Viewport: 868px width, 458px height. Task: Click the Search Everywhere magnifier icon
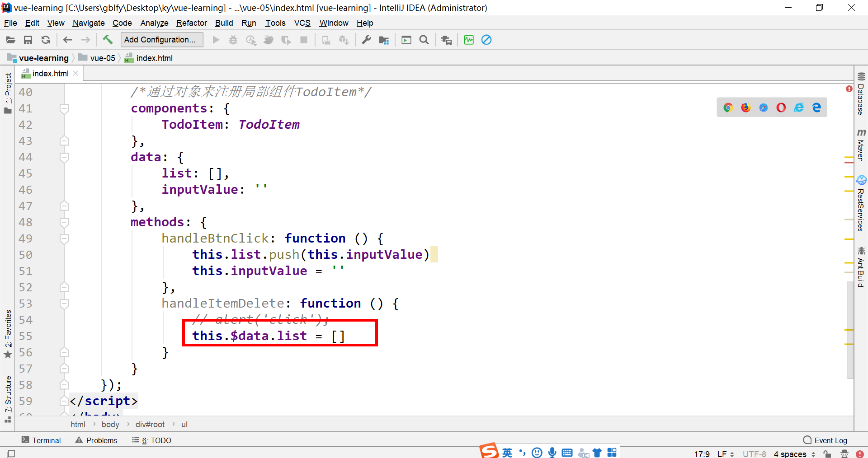coord(424,40)
